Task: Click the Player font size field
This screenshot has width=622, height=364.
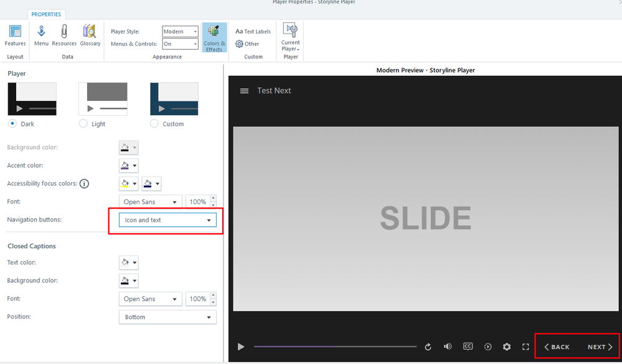Action: pyautogui.click(x=197, y=202)
